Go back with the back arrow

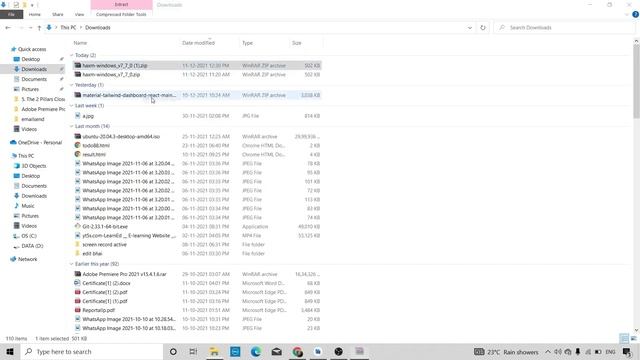point(8,28)
